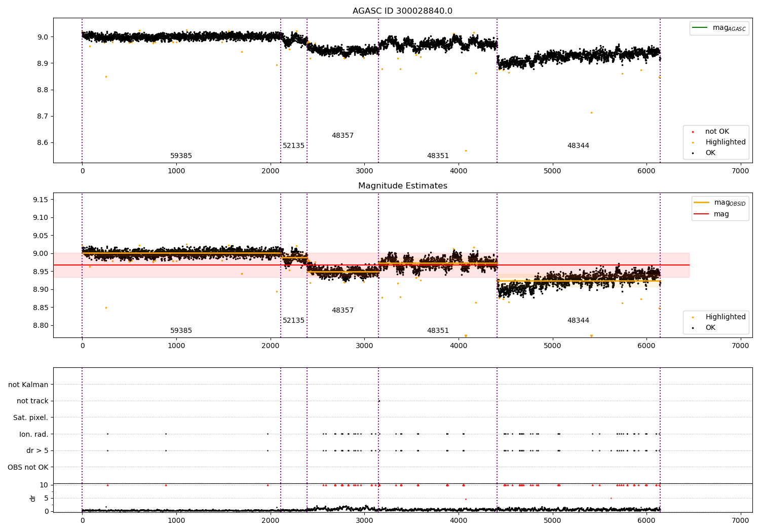Click obsid label 48344 in Magnitude Estimates plot
760x532 pixels.
click(578, 321)
